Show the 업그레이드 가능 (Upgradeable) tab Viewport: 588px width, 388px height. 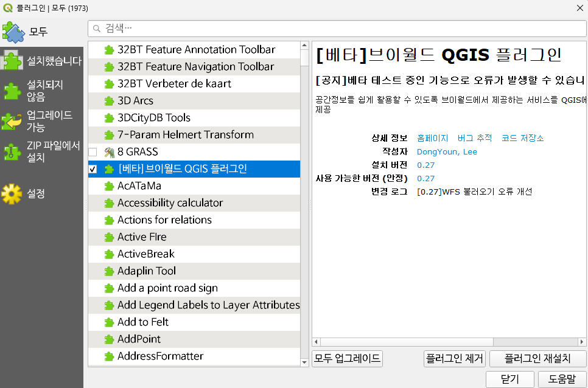pos(41,121)
